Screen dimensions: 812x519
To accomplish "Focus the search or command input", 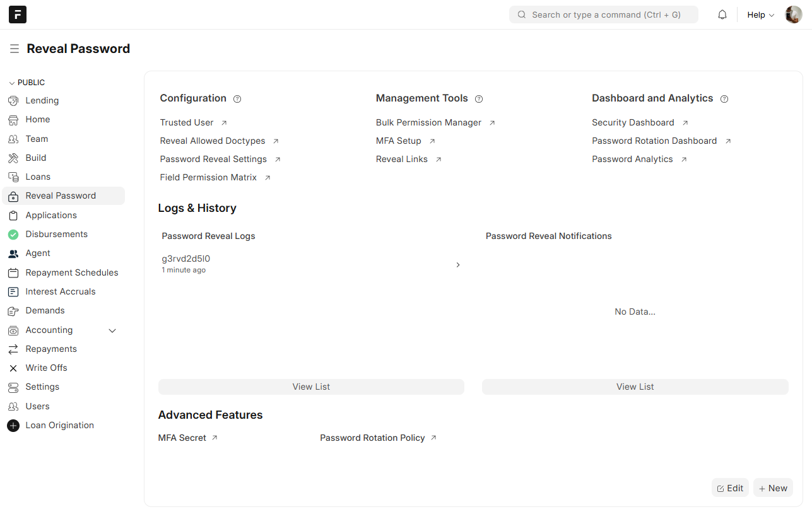I will click(604, 15).
